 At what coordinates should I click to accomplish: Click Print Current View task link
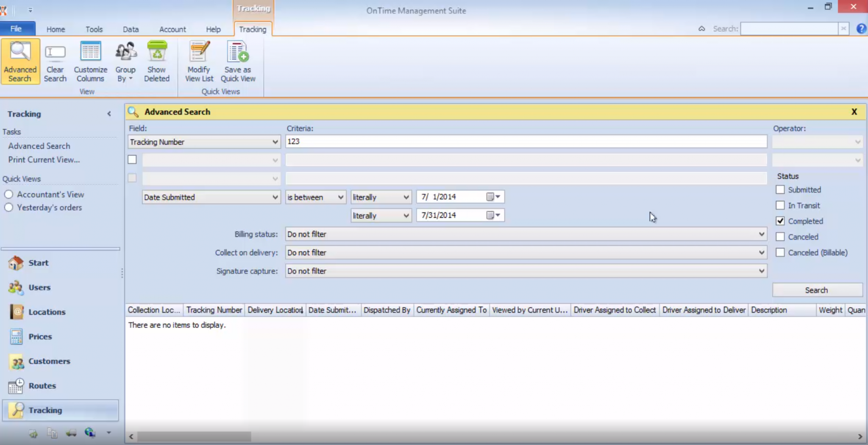pos(44,160)
